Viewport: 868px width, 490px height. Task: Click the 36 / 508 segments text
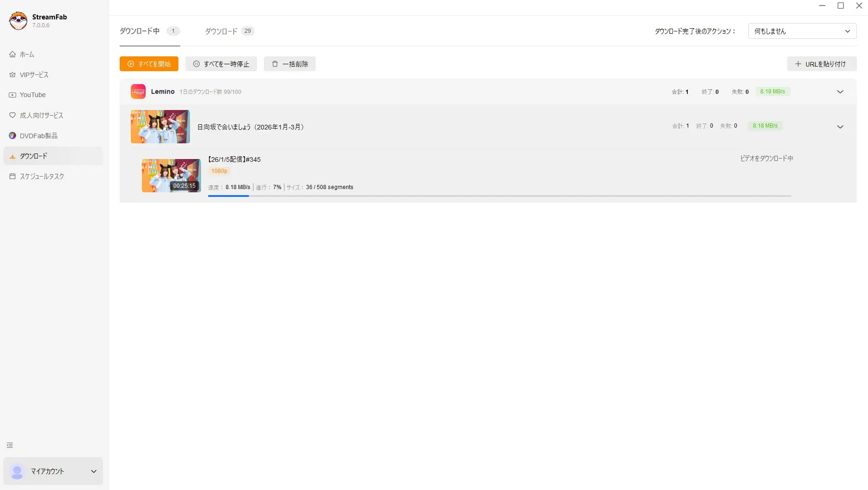(x=330, y=187)
